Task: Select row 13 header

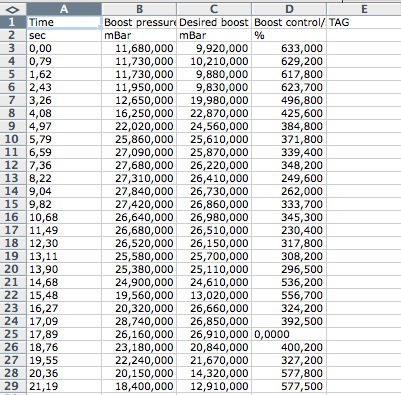Action: pyautogui.click(x=13, y=178)
